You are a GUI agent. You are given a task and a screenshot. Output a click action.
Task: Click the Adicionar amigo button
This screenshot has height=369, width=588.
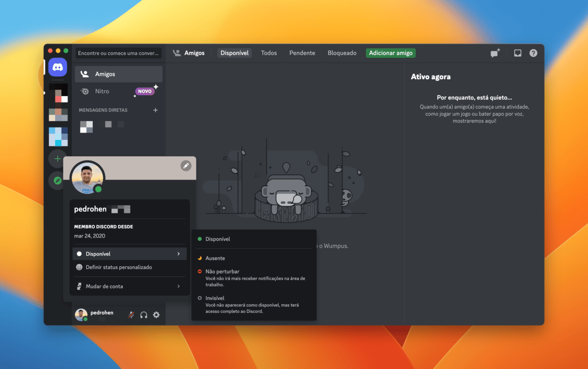pos(391,53)
